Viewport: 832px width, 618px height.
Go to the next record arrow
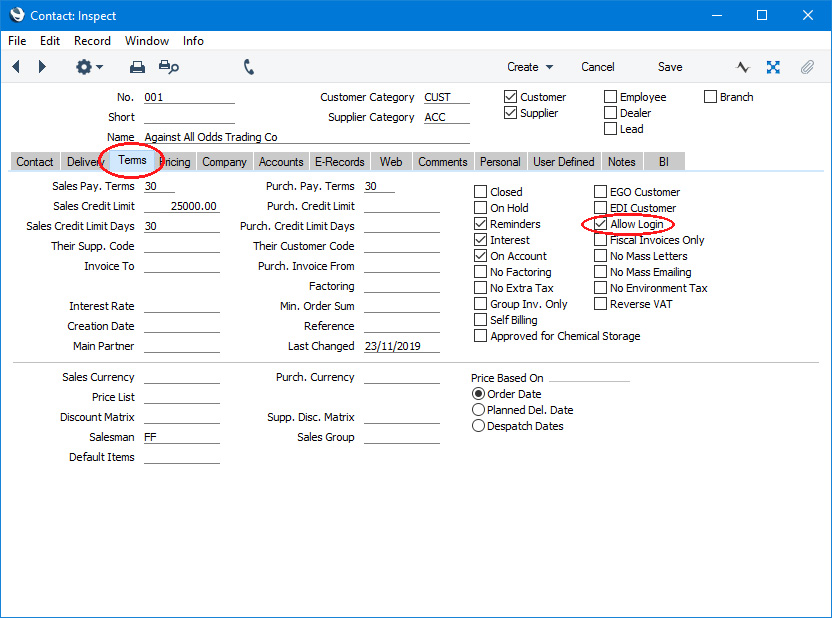[x=42, y=67]
